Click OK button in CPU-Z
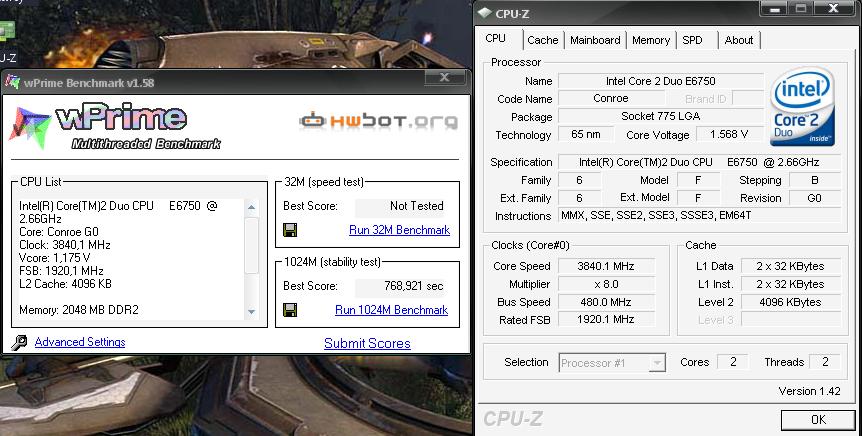This screenshot has height=436, width=862. 818,420
